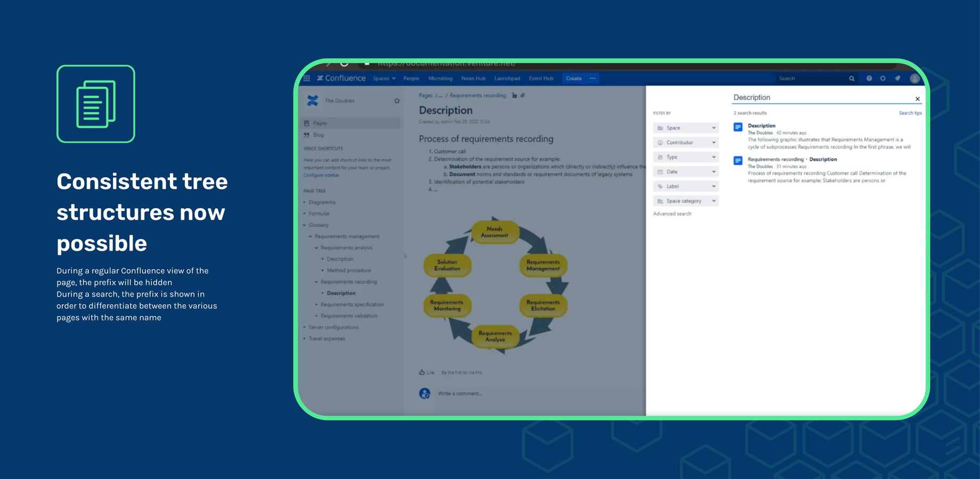Open Formular in the page tree
Image resolution: width=980 pixels, height=479 pixels.
tap(319, 214)
